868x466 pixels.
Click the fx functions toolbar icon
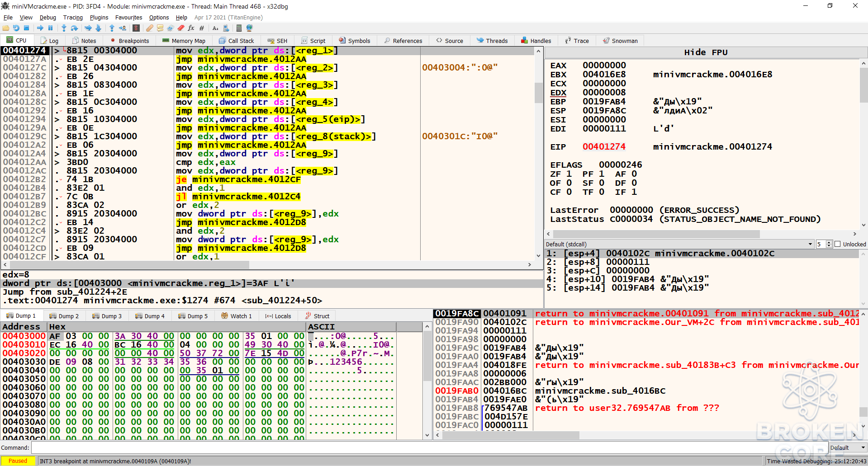tap(191, 28)
